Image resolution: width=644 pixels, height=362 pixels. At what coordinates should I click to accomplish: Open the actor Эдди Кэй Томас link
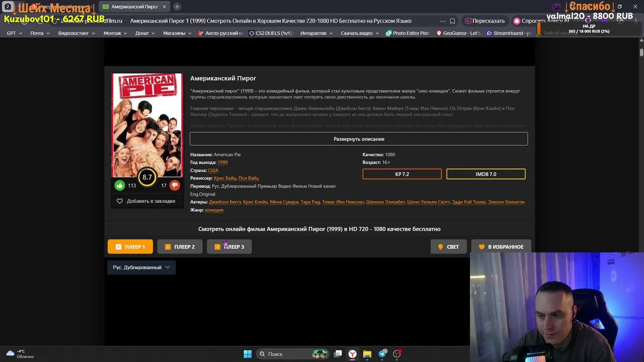[x=469, y=202]
